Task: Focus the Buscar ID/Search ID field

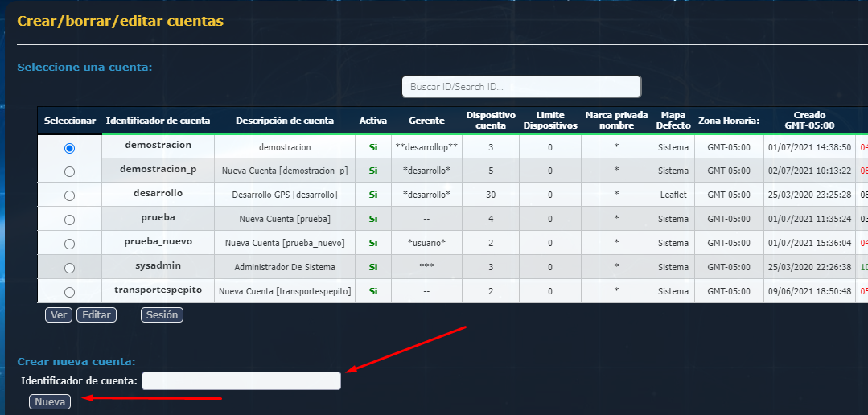Action: click(521, 87)
